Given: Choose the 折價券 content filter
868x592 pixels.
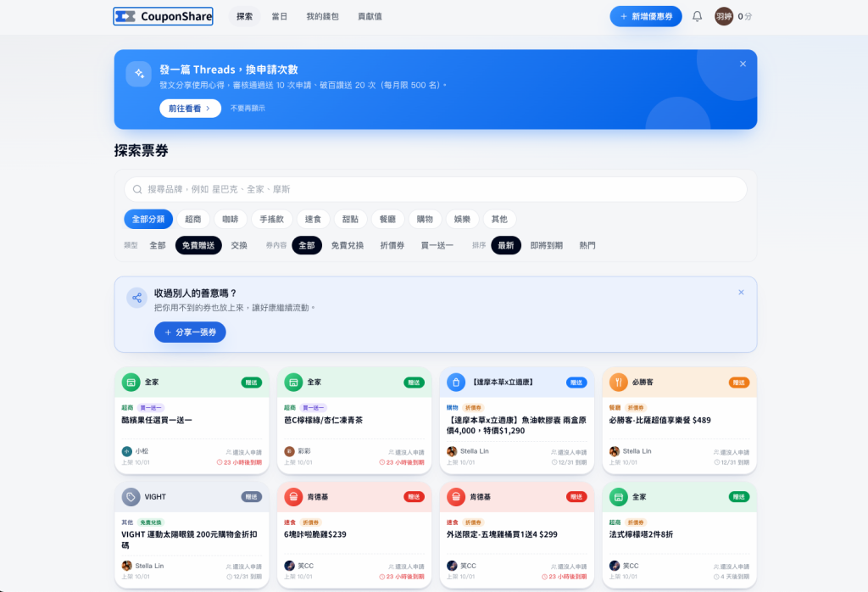Looking at the screenshot, I should click(392, 245).
